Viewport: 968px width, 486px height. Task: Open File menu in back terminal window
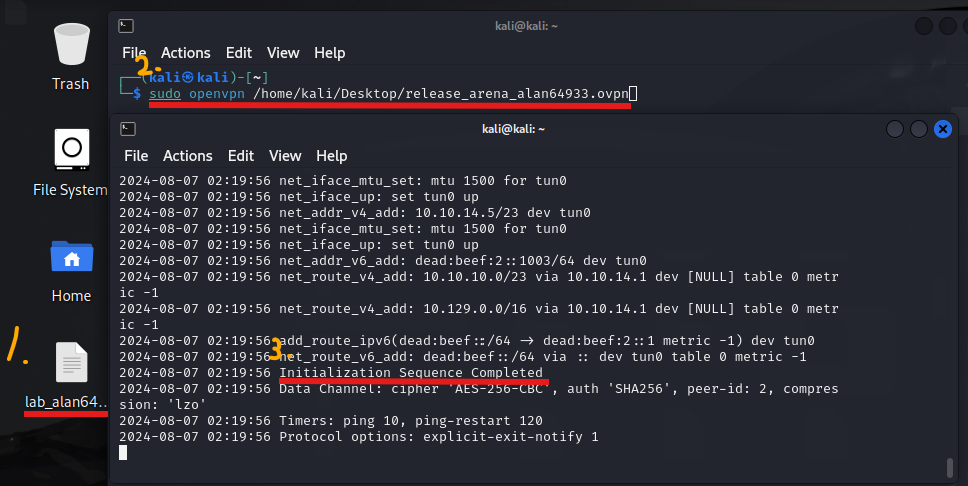coord(134,53)
